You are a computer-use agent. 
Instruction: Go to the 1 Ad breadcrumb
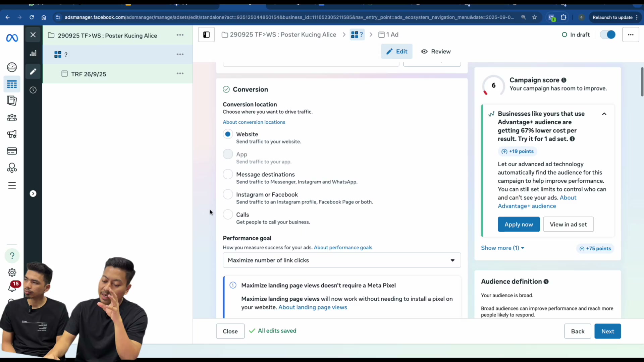pos(388,35)
